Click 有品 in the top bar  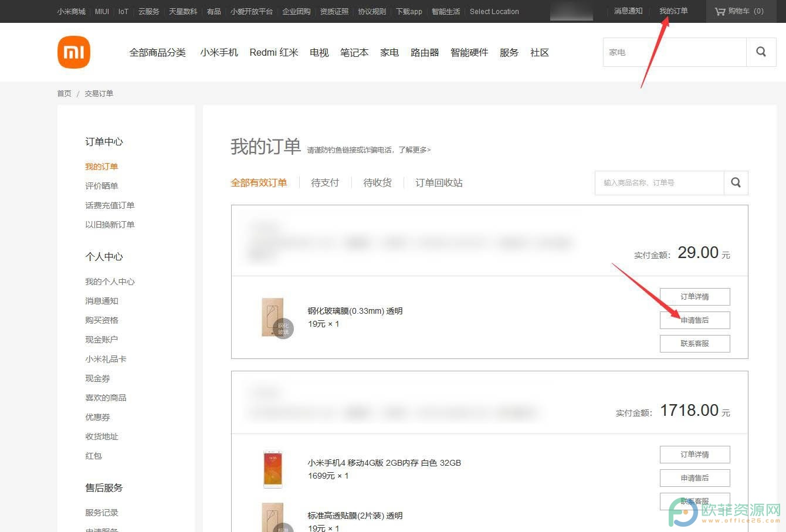(x=214, y=12)
